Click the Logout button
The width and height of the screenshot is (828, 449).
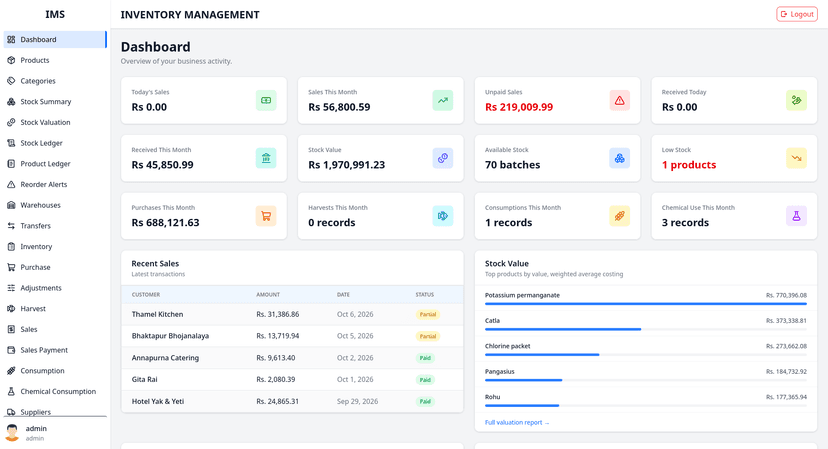[797, 14]
